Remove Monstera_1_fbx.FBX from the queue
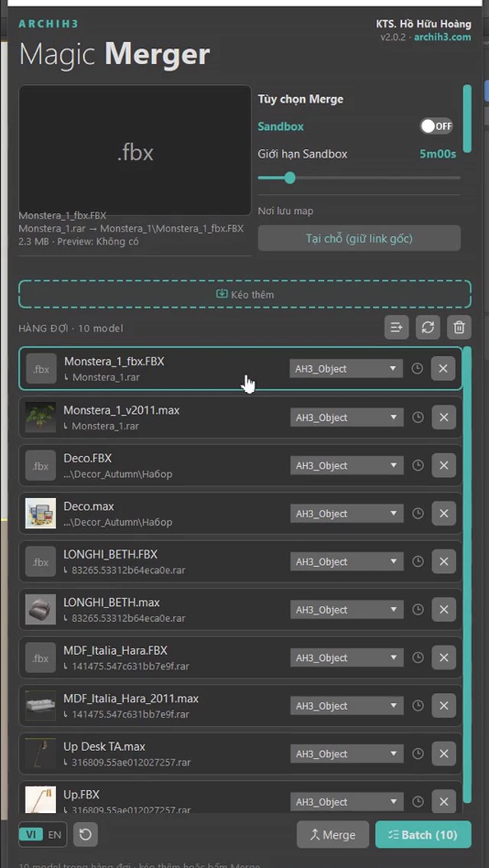 [443, 369]
